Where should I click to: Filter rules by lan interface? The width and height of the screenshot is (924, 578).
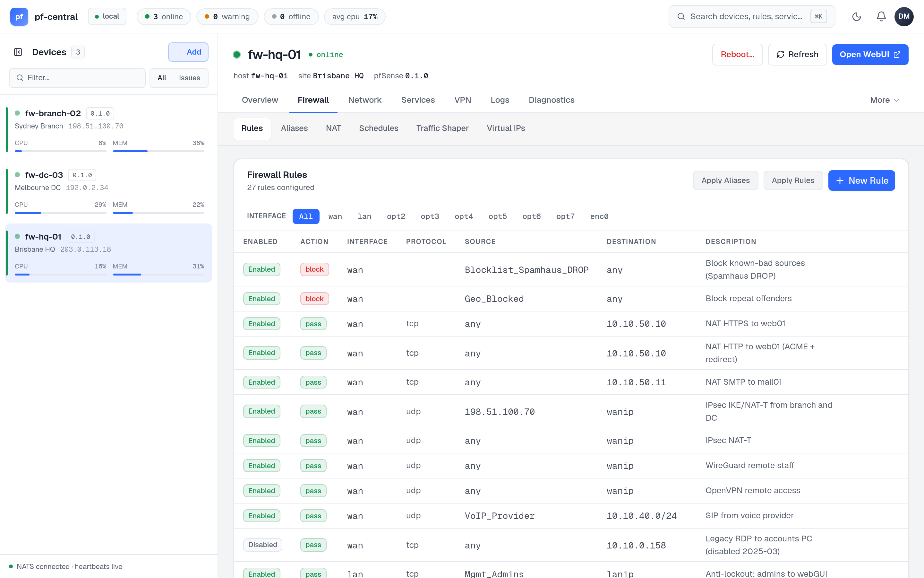(x=364, y=216)
